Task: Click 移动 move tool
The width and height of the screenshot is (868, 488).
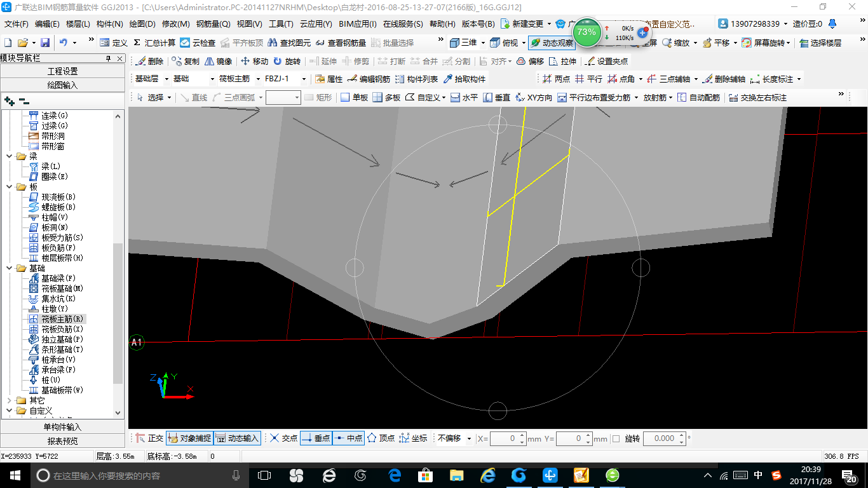Action: 254,62
